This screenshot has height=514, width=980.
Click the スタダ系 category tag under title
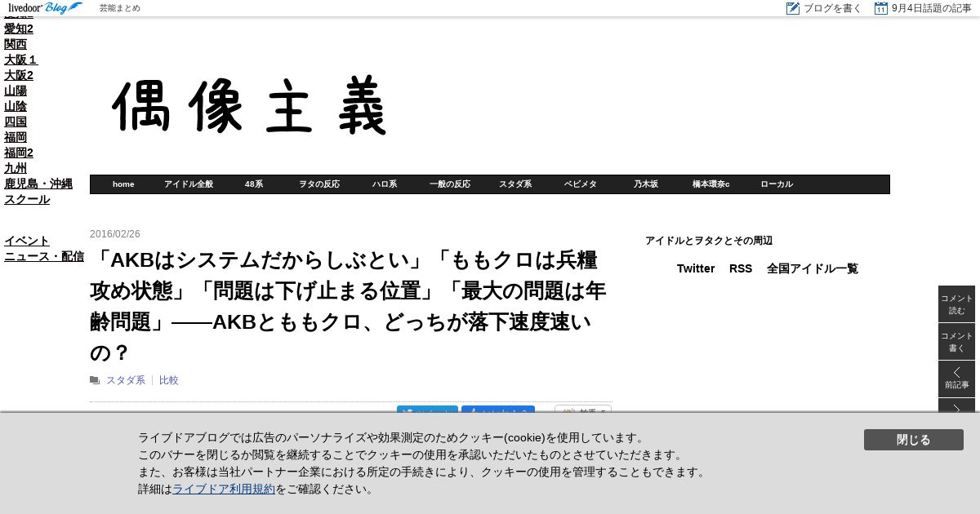(126, 380)
